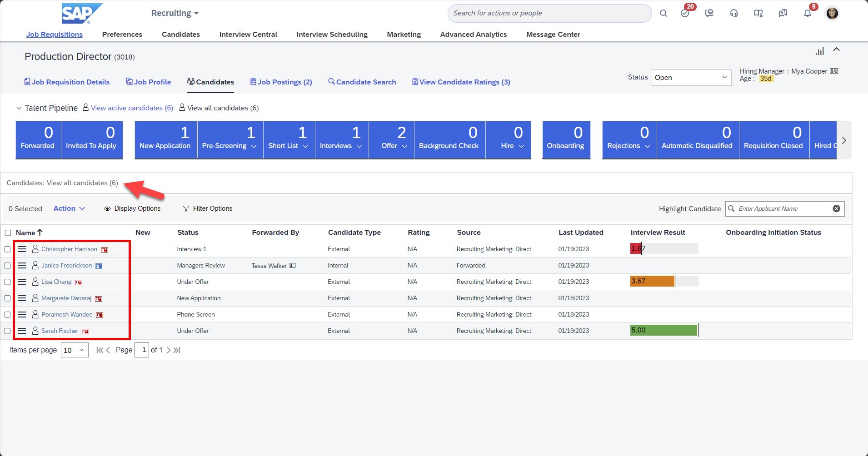
Task: Open the View Candidate Ratings (3) tab
Action: 461,82
